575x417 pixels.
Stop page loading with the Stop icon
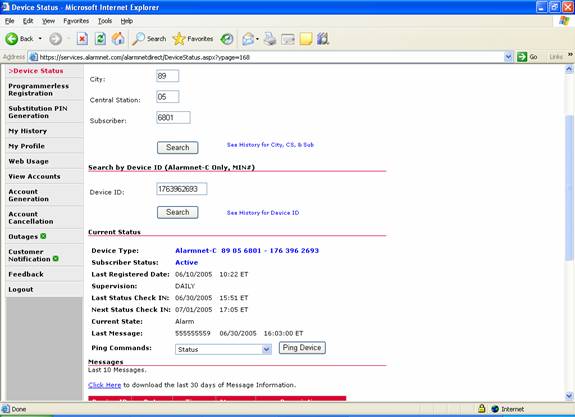82,39
